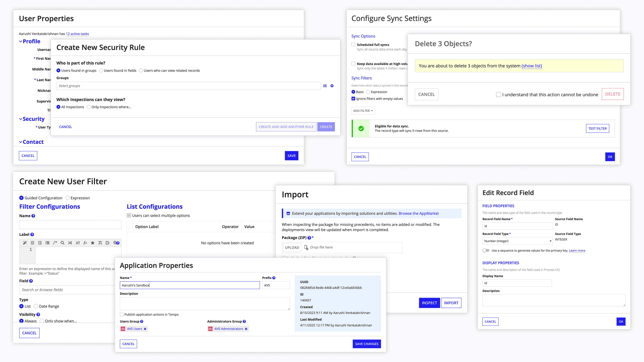Click SAVE in User Properties dialog

pyautogui.click(x=291, y=156)
